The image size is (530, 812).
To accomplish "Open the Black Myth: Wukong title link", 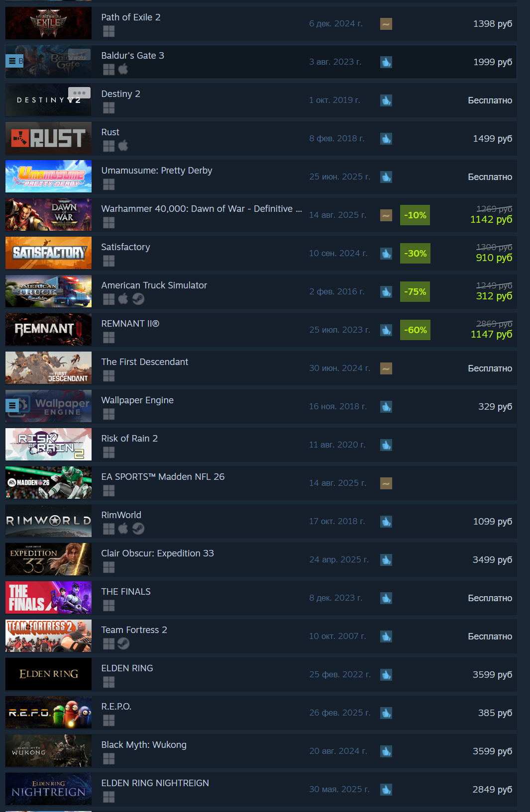I will coord(144,745).
